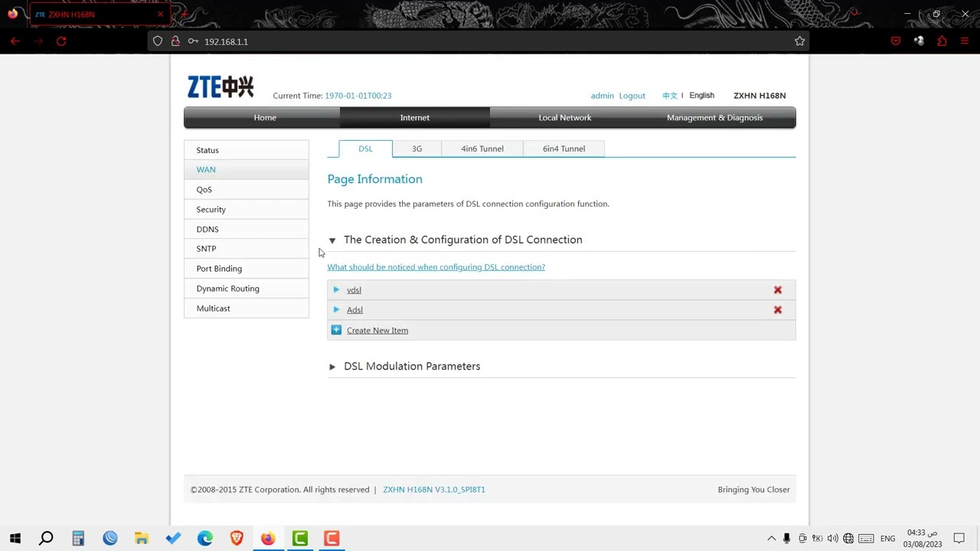980x551 pixels.
Task: Click the current time value 1970-01-01T00:23
Action: pyautogui.click(x=358, y=96)
